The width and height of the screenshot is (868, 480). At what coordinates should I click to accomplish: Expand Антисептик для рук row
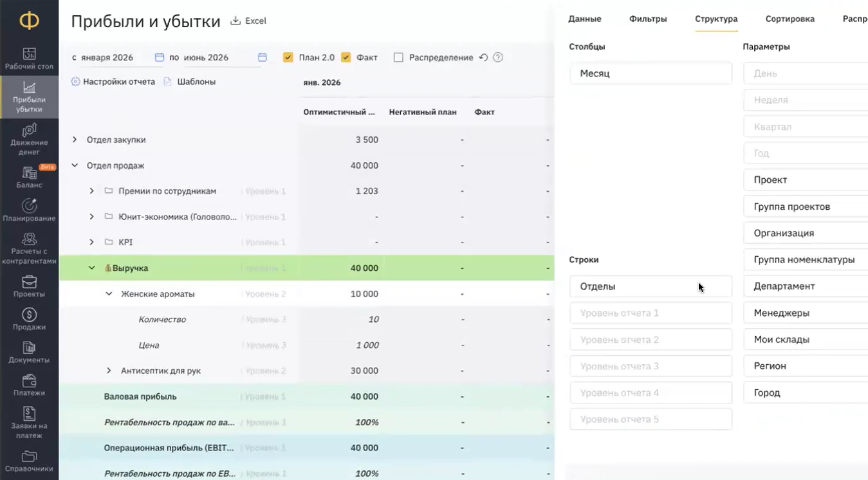point(109,371)
